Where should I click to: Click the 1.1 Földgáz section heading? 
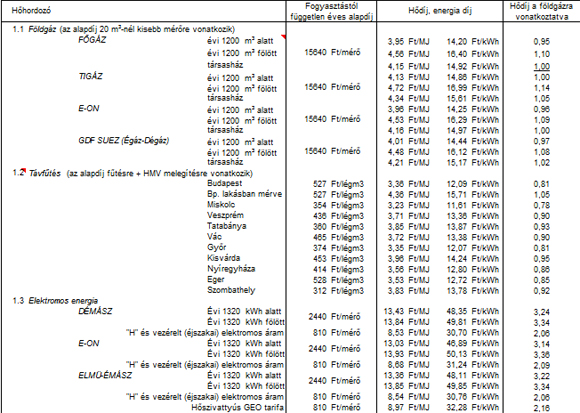pyautogui.click(x=124, y=29)
